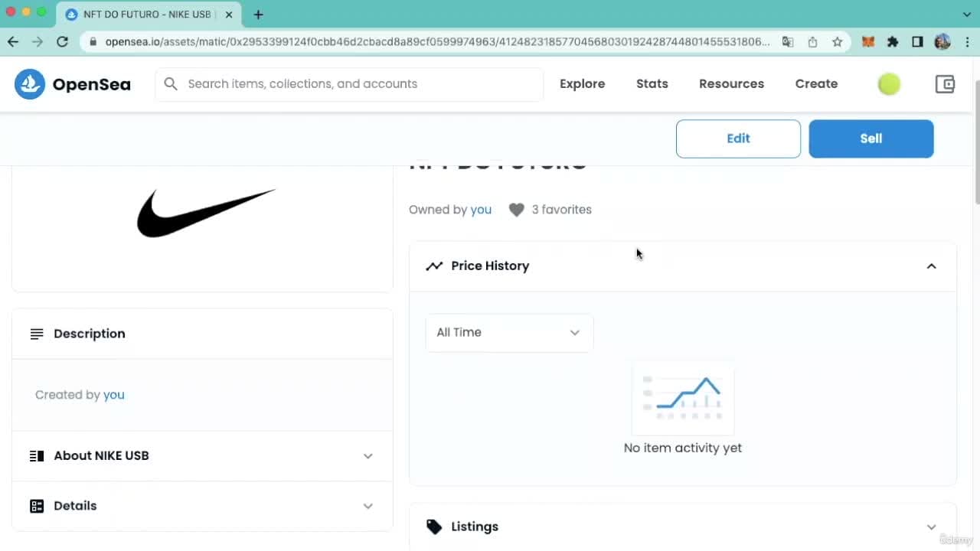Image resolution: width=980 pixels, height=551 pixels.
Task: Open the wallet icon in the header
Action: coord(945,84)
